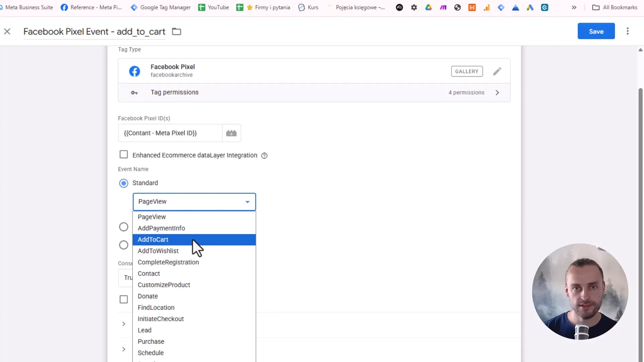Open Google Tag Manager bookmark
The height and width of the screenshot is (362, 644).
(161, 7)
